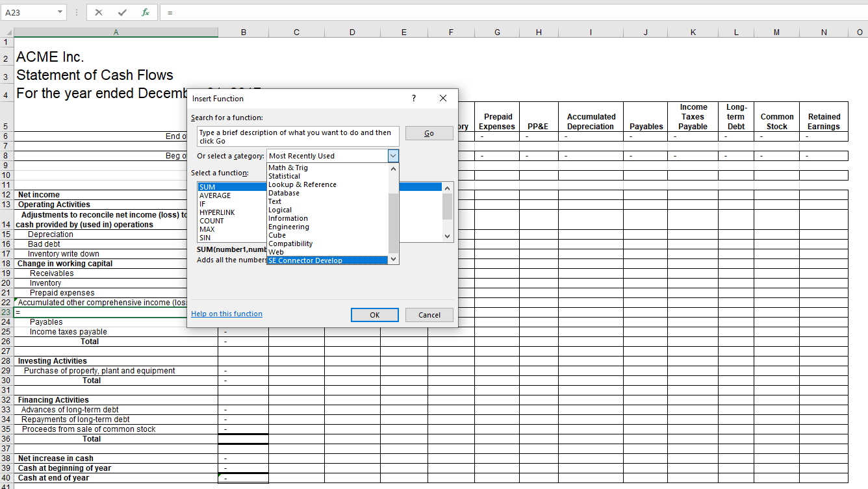This screenshot has width=868, height=489.
Task: Close the Insert Function dialog
Action: [x=443, y=98]
